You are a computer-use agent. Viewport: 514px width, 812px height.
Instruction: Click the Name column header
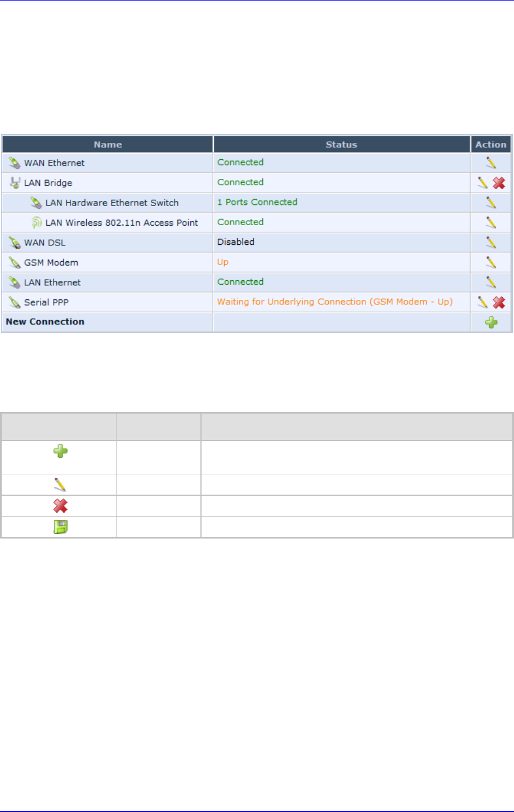(108, 145)
